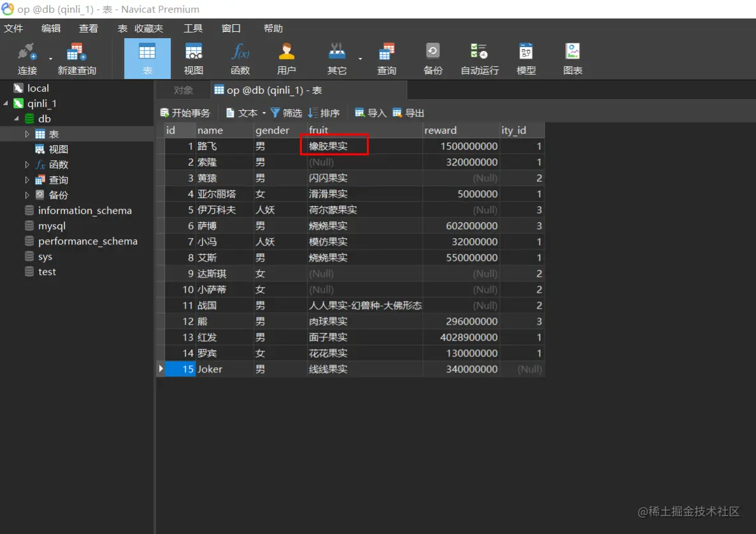Click the reward column header

[461, 130]
